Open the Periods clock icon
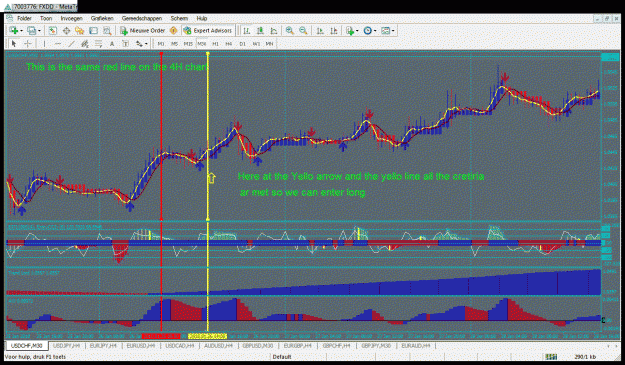Image resolution: width=625 pixels, height=365 pixels. tap(368, 31)
